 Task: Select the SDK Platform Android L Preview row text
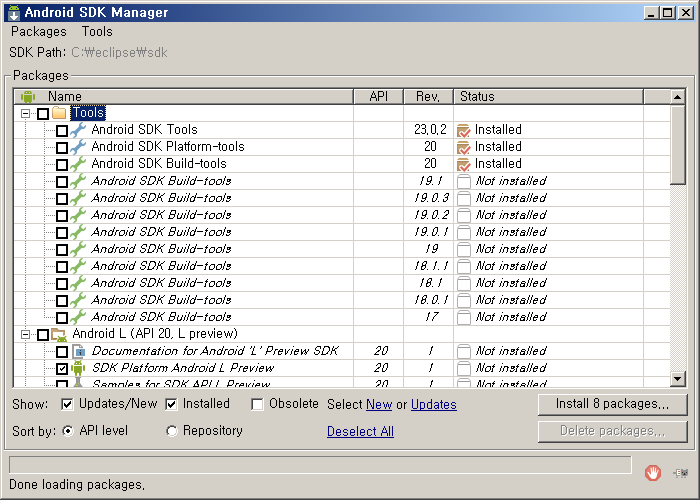point(183,368)
